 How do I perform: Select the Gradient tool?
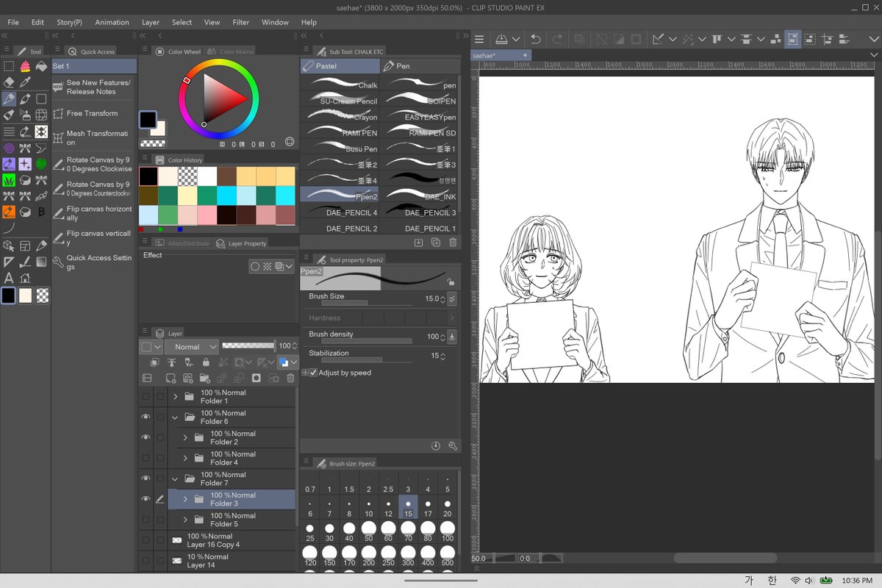41,260
